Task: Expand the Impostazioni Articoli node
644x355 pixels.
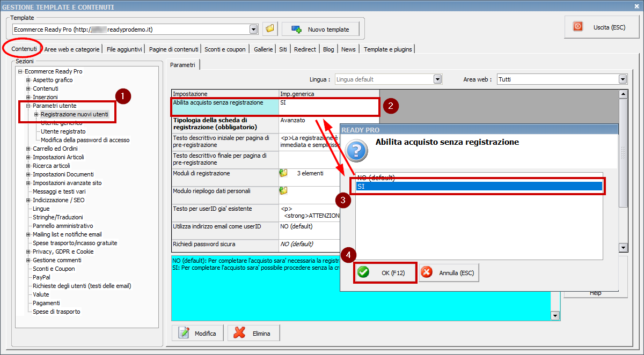Action: [28, 157]
